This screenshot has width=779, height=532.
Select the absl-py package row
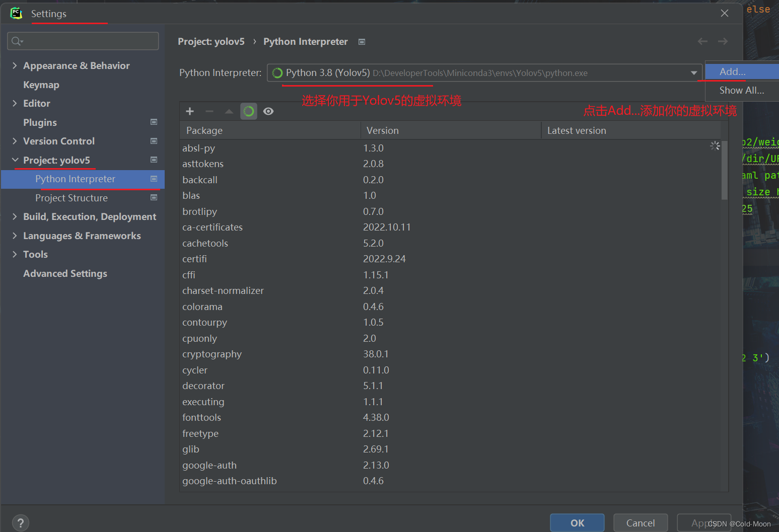(450, 148)
